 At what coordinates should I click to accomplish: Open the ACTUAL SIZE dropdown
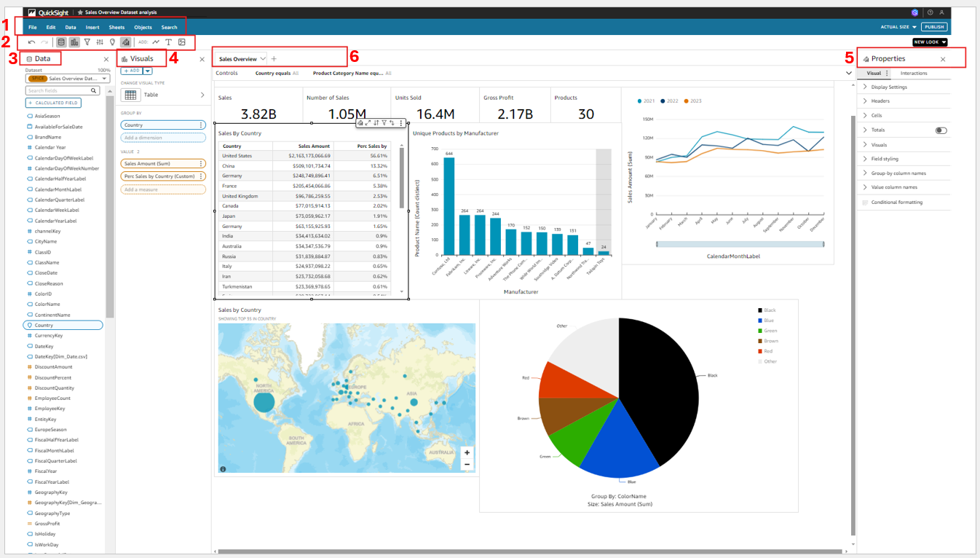[898, 27]
